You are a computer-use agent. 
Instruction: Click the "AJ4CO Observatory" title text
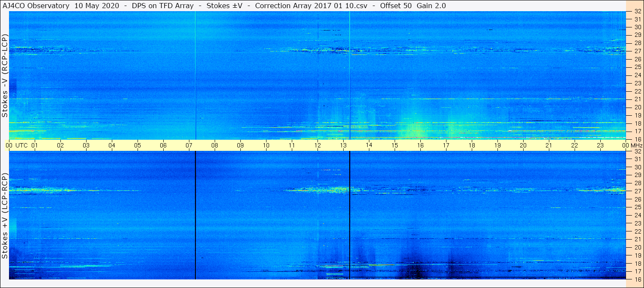[x=36, y=6]
